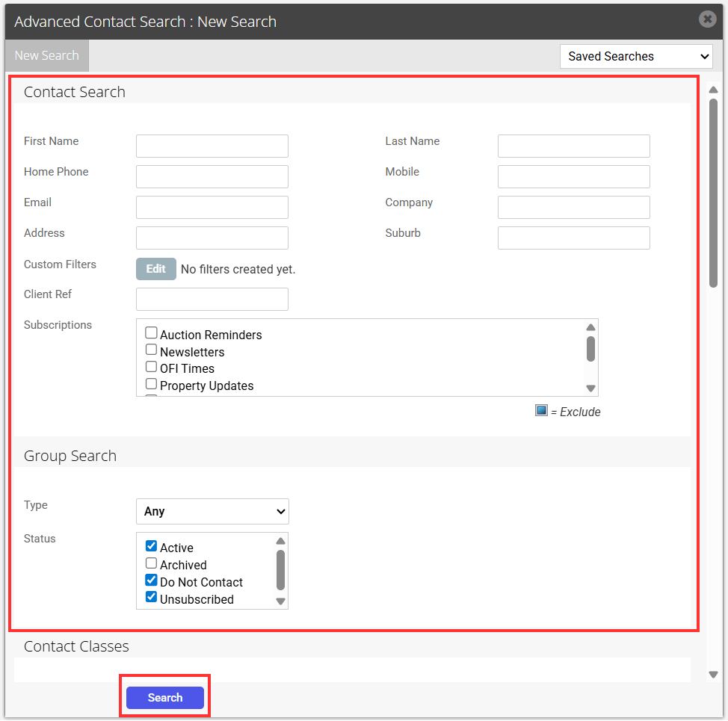Click the Custom Filters Edit button
The width and height of the screenshot is (728, 721).
coord(156,269)
